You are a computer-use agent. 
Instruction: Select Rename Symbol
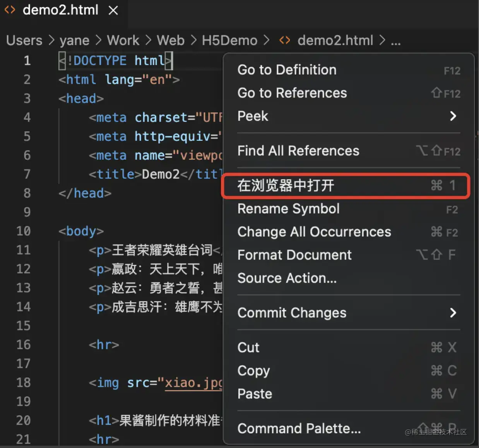point(288,209)
